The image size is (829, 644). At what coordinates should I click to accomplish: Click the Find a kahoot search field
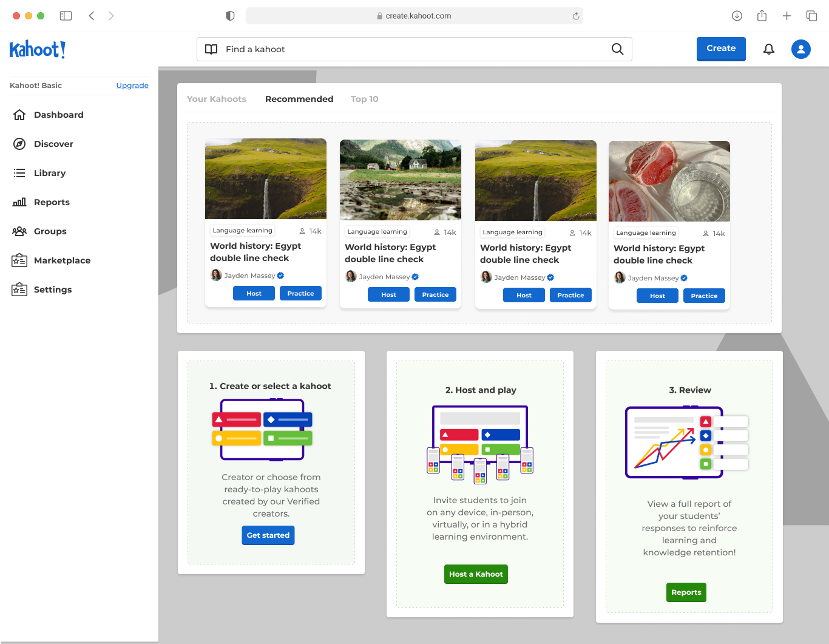(x=414, y=49)
